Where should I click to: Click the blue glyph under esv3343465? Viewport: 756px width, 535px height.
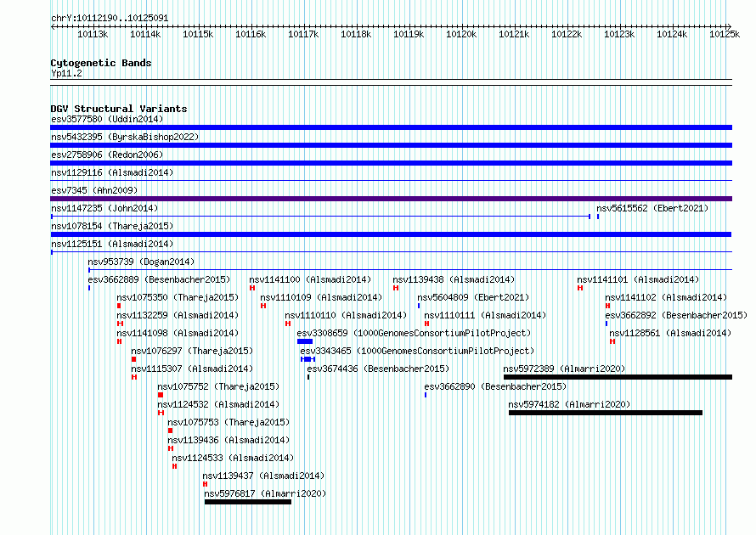308,359
